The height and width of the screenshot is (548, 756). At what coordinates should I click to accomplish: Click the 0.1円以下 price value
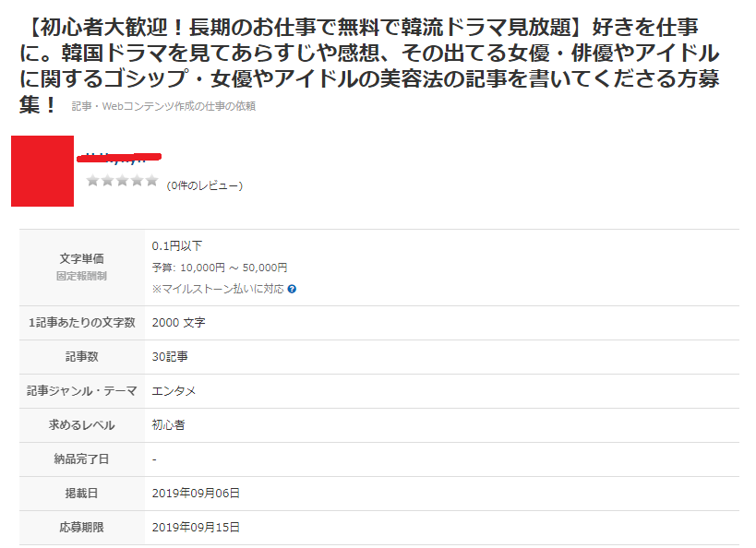tap(177, 246)
